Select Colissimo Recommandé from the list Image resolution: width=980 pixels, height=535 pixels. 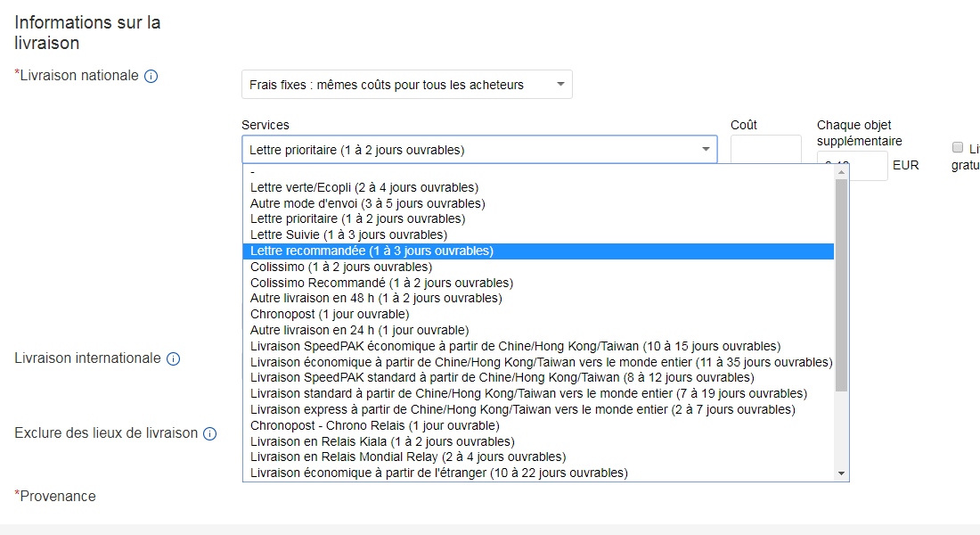[x=381, y=283]
